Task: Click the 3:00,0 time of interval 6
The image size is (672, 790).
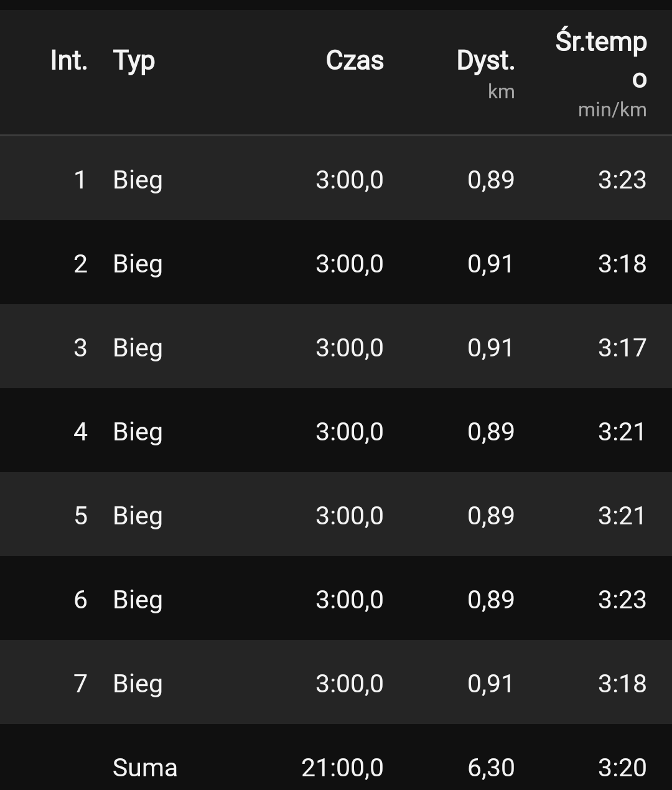Action: 349,600
